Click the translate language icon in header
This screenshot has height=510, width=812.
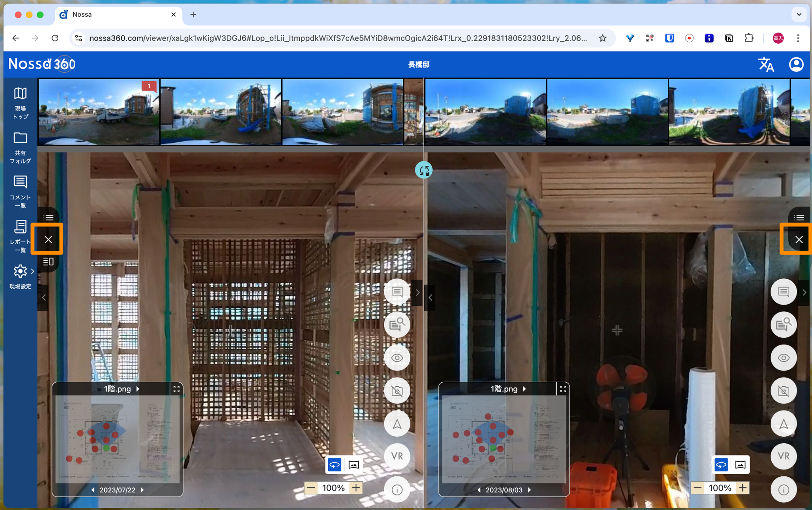766,65
